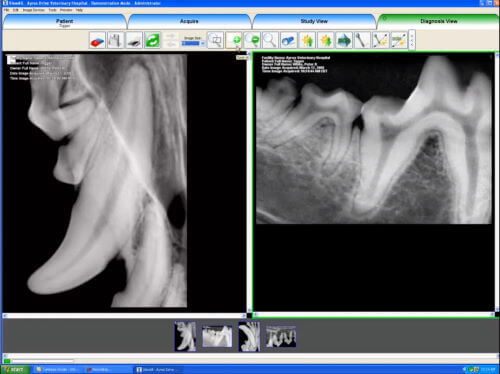
Task: Click the plain magnifying glass icon
Action: 270,40
